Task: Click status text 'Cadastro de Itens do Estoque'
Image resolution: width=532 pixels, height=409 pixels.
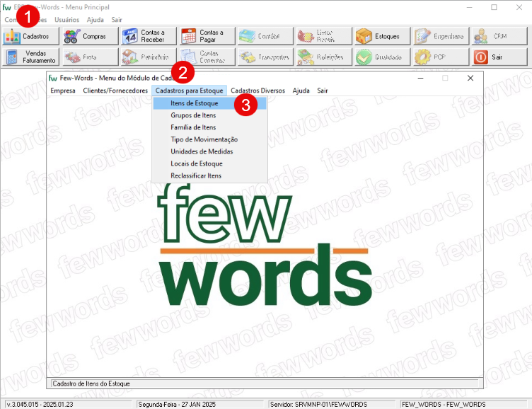Action: (x=91, y=384)
